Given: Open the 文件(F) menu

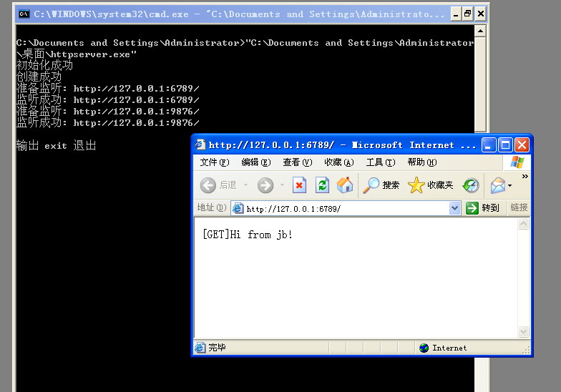Looking at the screenshot, I should 215,162.
